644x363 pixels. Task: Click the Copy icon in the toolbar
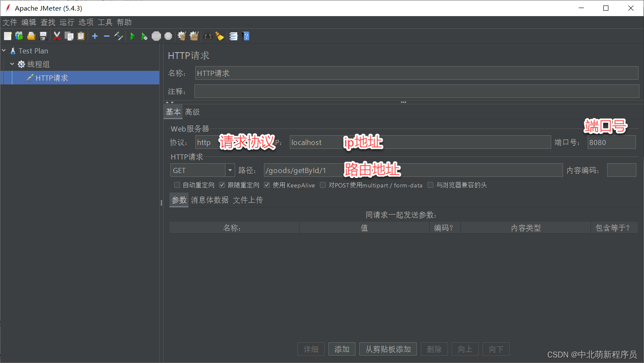69,36
